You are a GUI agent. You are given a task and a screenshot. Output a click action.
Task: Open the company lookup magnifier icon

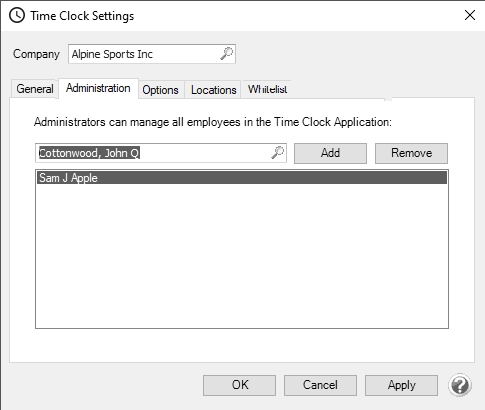pos(227,53)
